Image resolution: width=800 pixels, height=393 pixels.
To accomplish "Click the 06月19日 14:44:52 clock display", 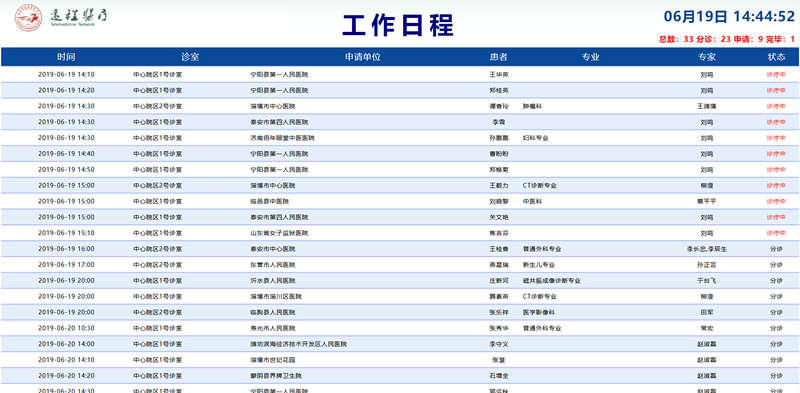I will pos(730,17).
